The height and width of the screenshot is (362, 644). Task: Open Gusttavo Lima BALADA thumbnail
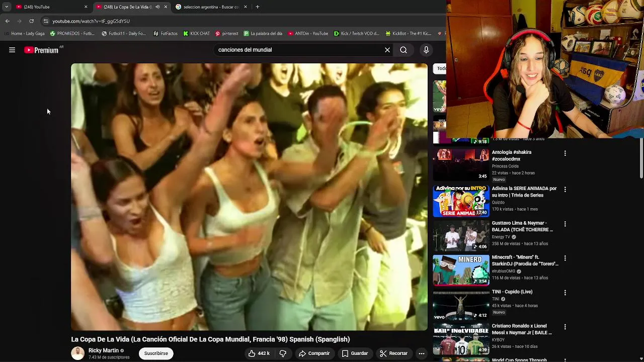[x=461, y=235]
